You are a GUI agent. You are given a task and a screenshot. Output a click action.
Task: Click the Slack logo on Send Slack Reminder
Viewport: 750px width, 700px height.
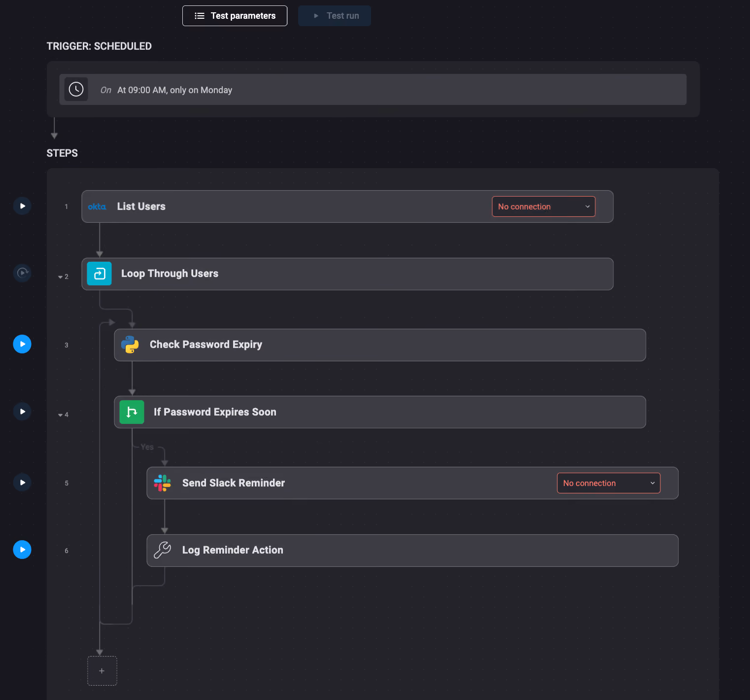click(162, 483)
